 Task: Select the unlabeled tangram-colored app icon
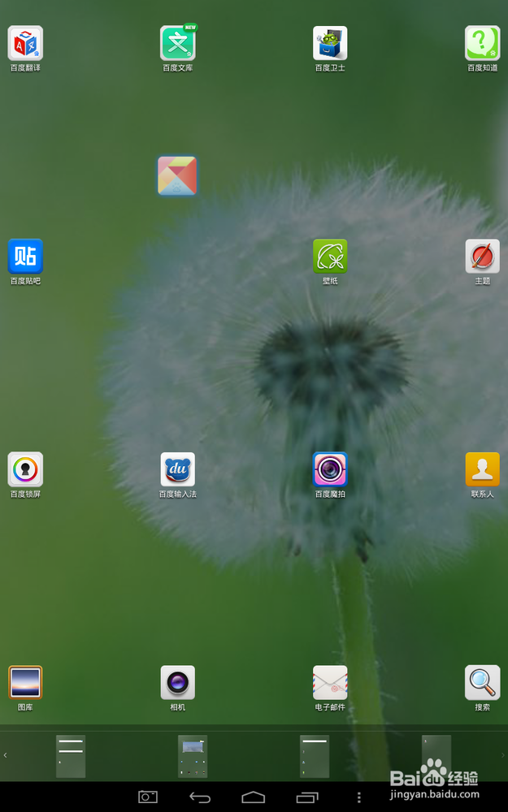pos(177,176)
